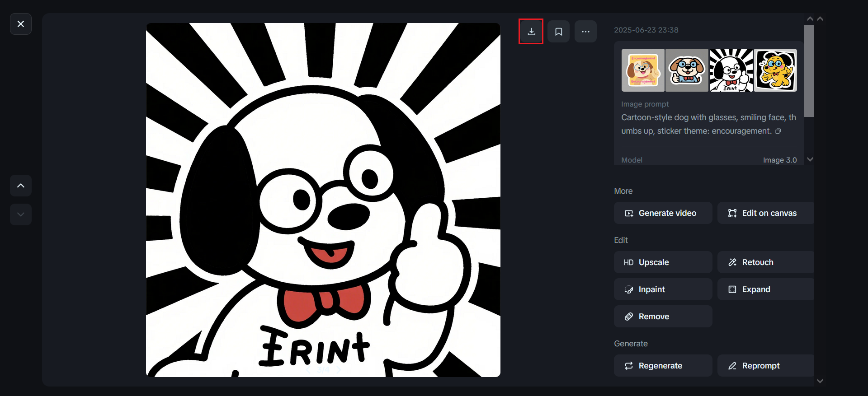
Task: Select the fourth thumbnail of yellow dog
Action: (775, 70)
